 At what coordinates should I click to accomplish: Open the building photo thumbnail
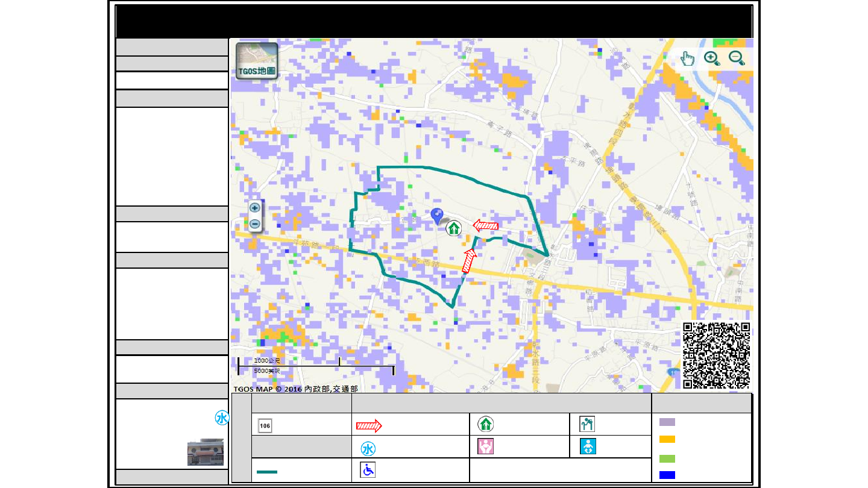[206, 452]
